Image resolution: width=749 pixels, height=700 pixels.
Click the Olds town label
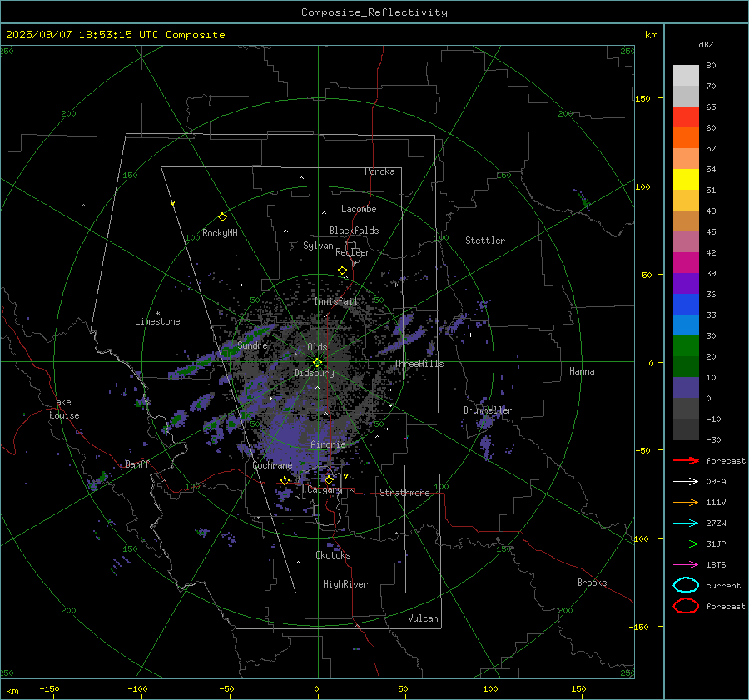pyautogui.click(x=317, y=347)
